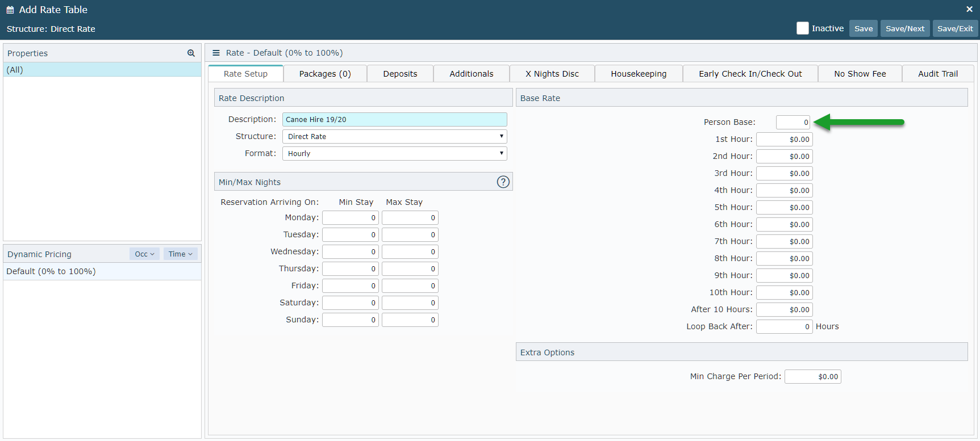The height and width of the screenshot is (441, 980).
Task: Click the 9th Hour rate field
Action: (x=785, y=275)
